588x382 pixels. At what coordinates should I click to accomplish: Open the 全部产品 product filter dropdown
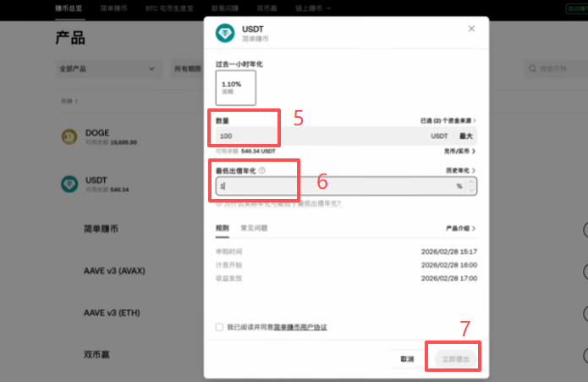pos(108,69)
